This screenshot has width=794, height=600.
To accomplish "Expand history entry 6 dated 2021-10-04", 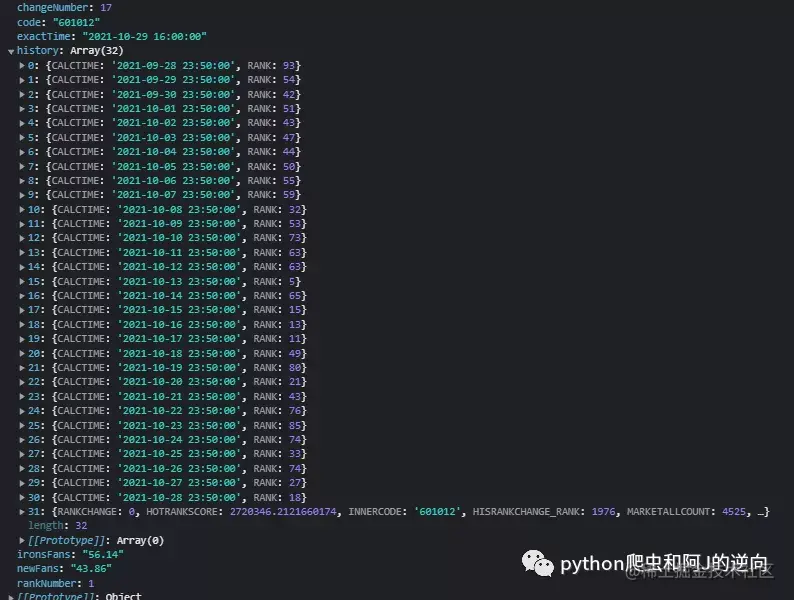I will coord(22,152).
